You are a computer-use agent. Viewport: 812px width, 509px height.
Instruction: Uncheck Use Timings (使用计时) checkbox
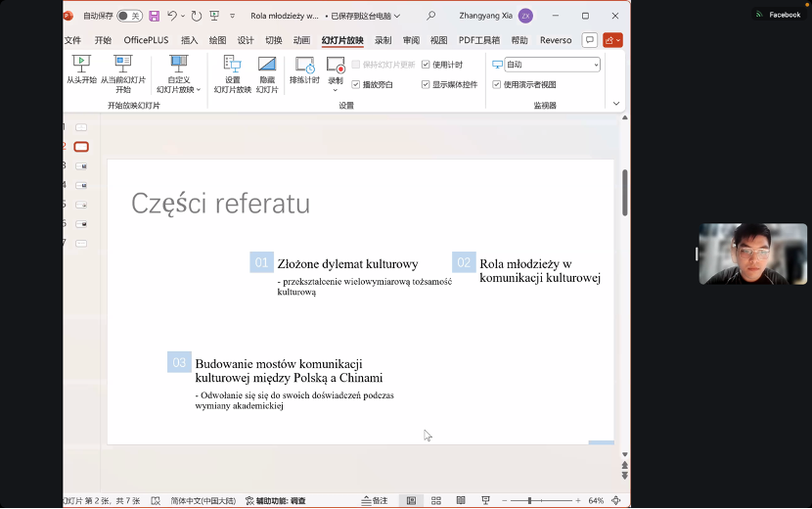[427, 65]
